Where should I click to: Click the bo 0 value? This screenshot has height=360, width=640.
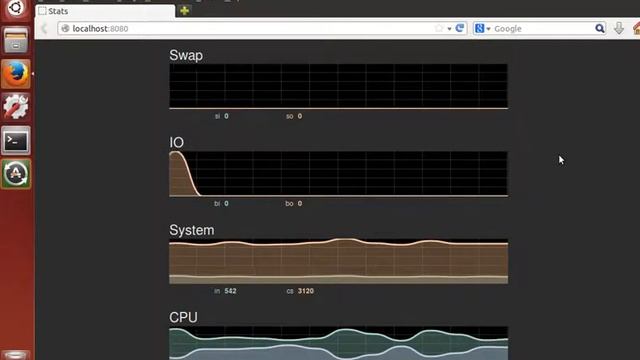(x=294, y=204)
